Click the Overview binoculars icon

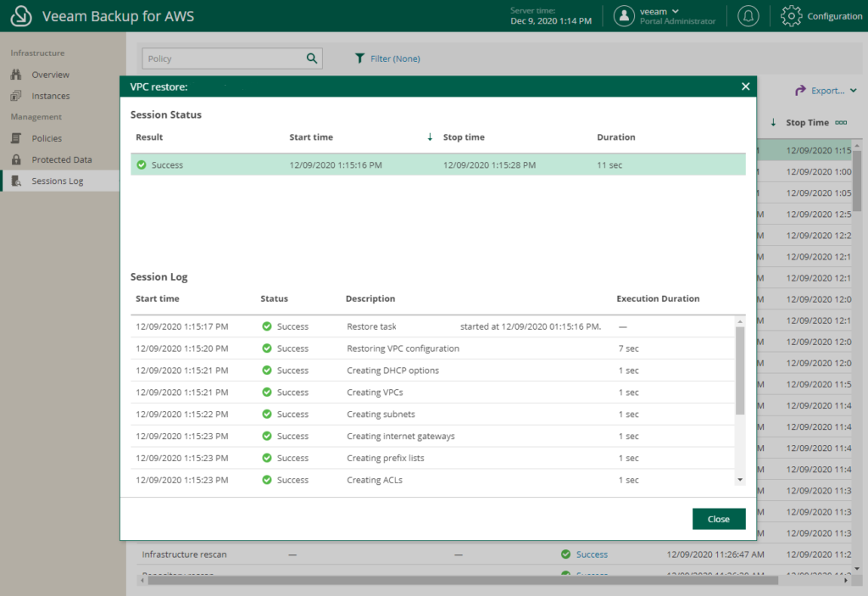pos(16,75)
